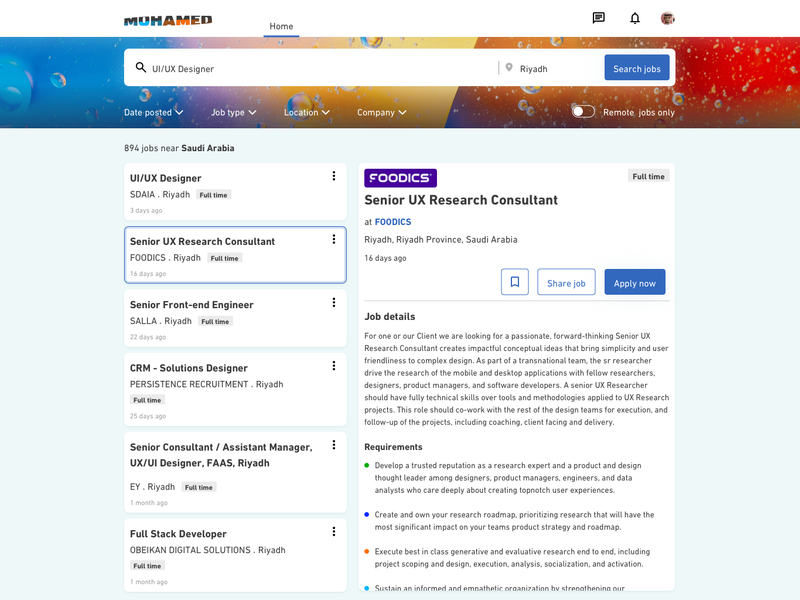
Task: Click the FOODICS company logo
Action: 401,178
